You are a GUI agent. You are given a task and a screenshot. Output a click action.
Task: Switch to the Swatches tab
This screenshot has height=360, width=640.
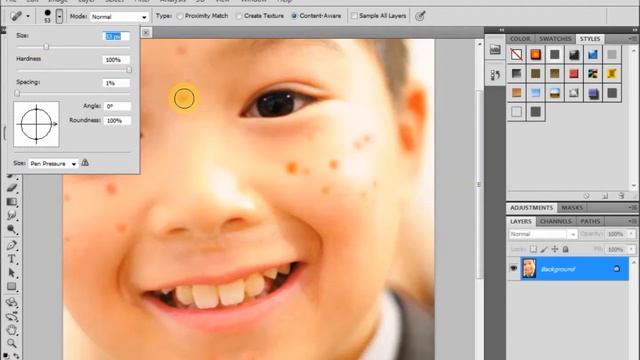click(555, 39)
